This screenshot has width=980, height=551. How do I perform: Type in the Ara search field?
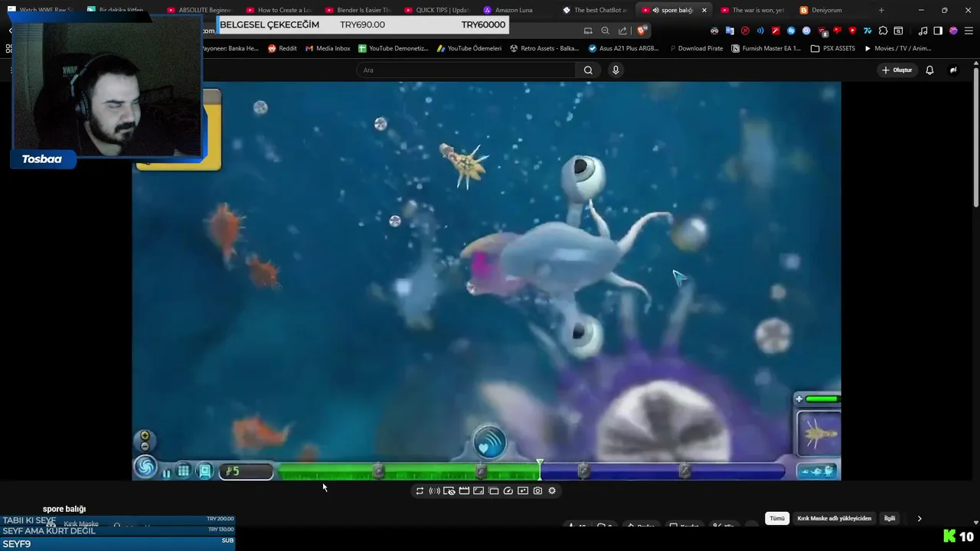[x=465, y=70]
